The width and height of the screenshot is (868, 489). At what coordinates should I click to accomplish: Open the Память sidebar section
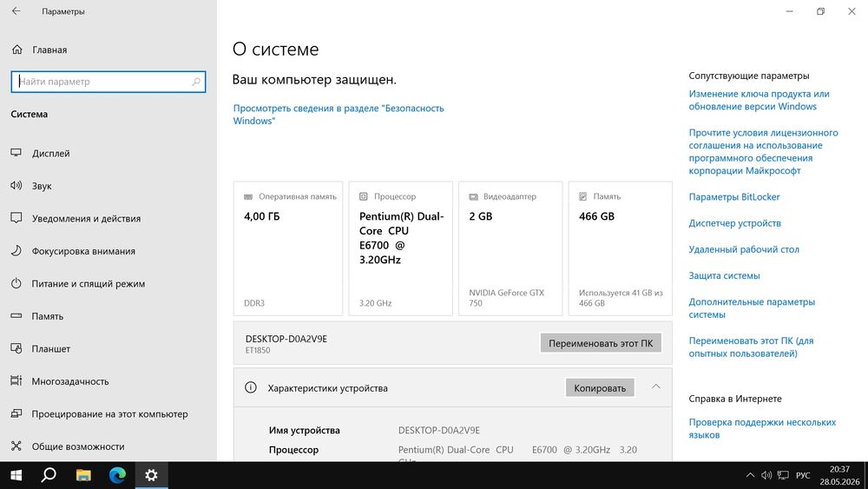coord(108,316)
